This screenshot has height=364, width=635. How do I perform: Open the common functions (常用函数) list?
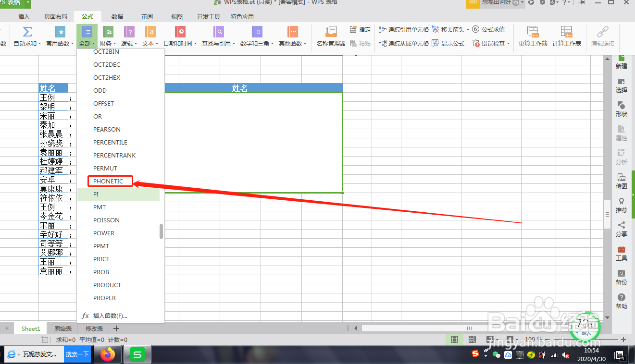60,36
